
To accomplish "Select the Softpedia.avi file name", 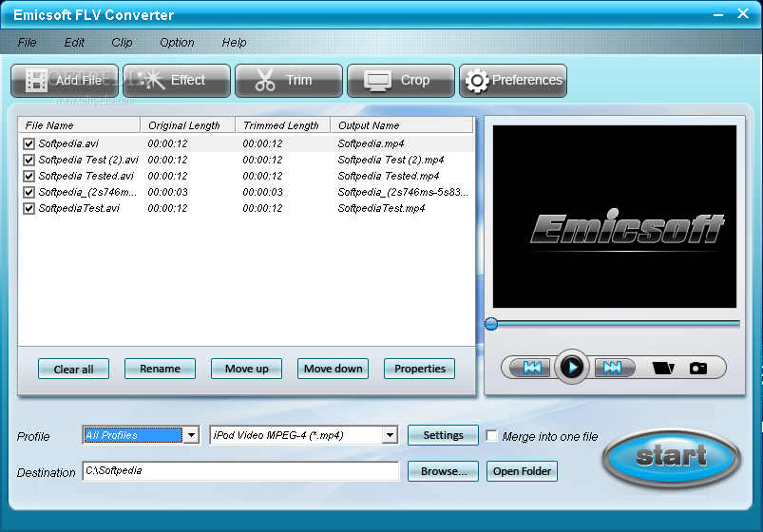I will coord(68,143).
